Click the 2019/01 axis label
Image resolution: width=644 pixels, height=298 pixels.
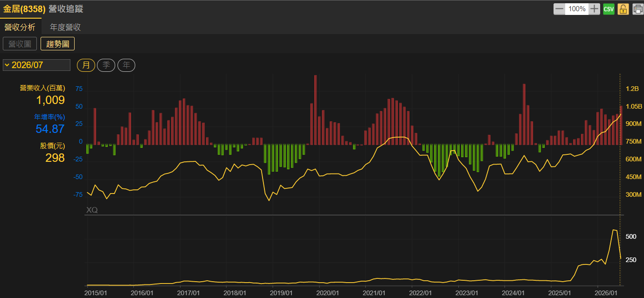point(282,293)
